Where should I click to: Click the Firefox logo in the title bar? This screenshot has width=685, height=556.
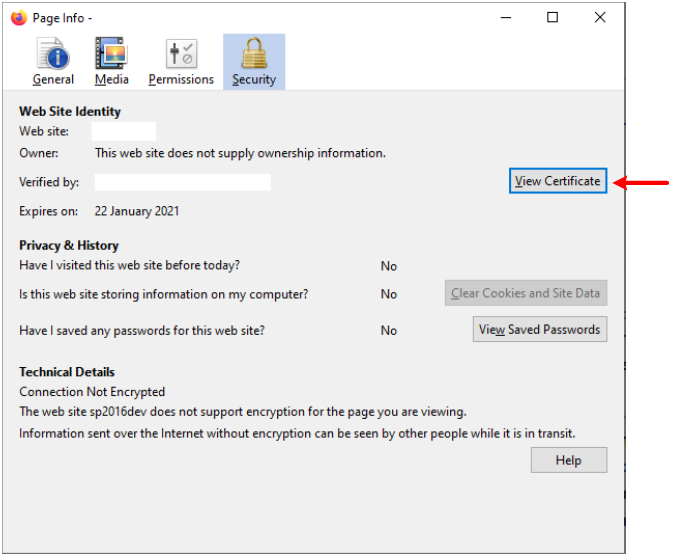click(18, 17)
